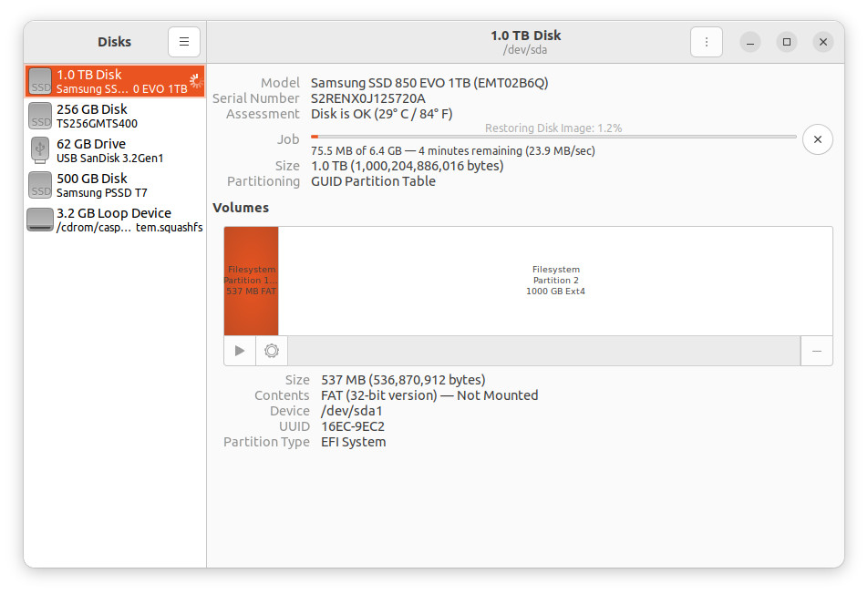Select the 1.0 TB Samsung SSD disk
Viewport: 868px width, 594px height.
[115, 81]
